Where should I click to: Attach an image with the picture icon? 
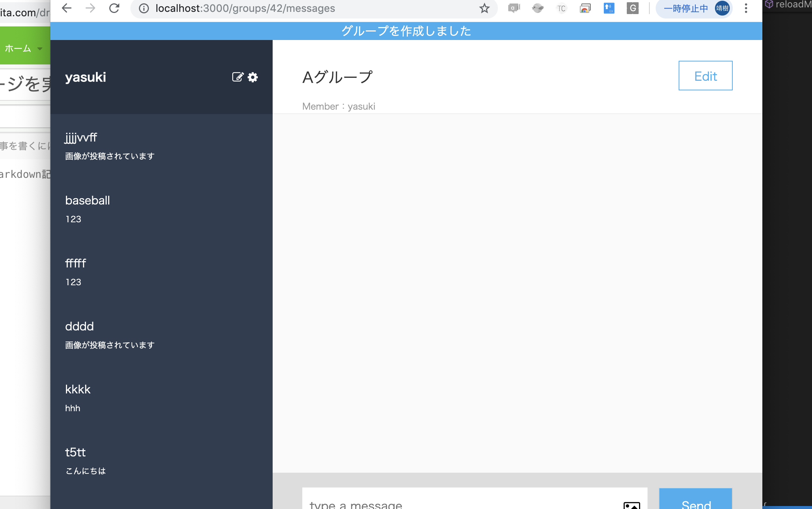tap(632, 505)
